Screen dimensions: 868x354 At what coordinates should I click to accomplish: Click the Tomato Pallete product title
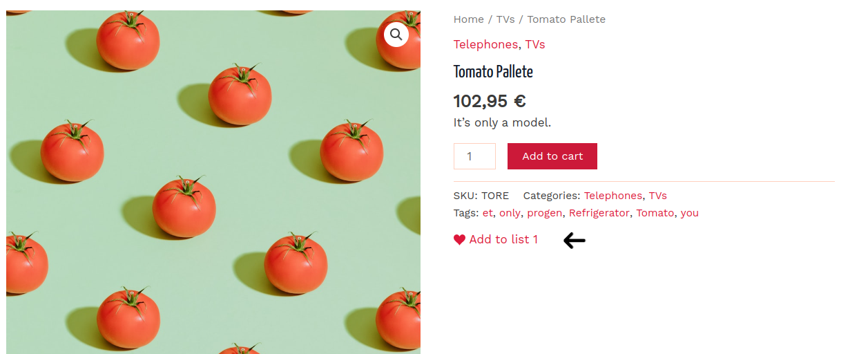click(x=493, y=71)
